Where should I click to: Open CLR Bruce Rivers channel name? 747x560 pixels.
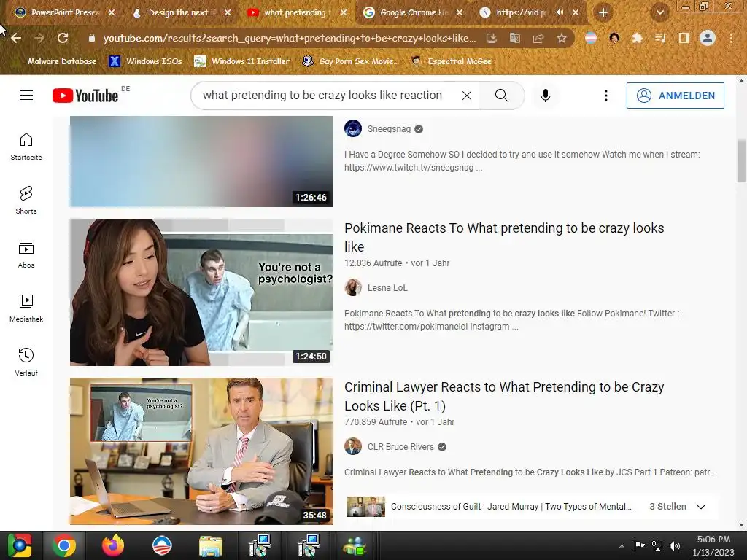[400, 447]
